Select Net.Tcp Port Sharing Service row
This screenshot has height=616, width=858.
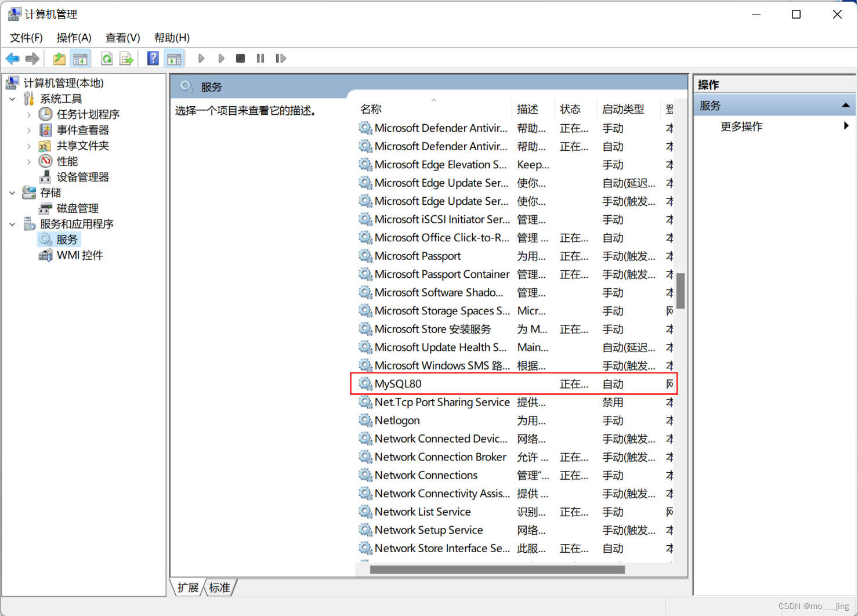514,402
